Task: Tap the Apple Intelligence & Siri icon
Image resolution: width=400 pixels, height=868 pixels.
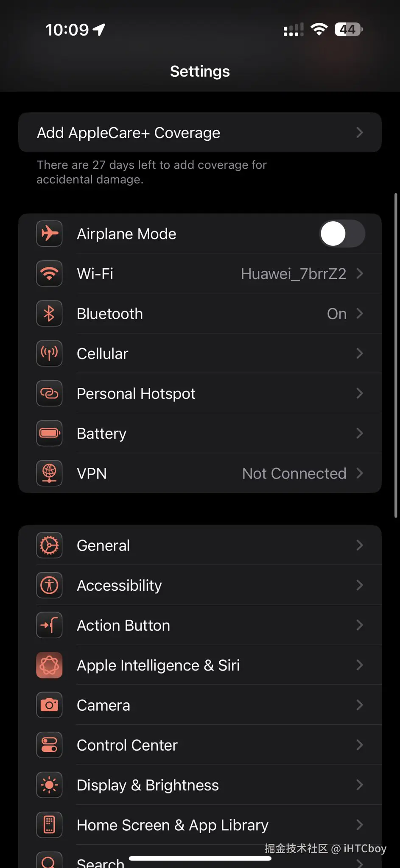Action: (49, 665)
